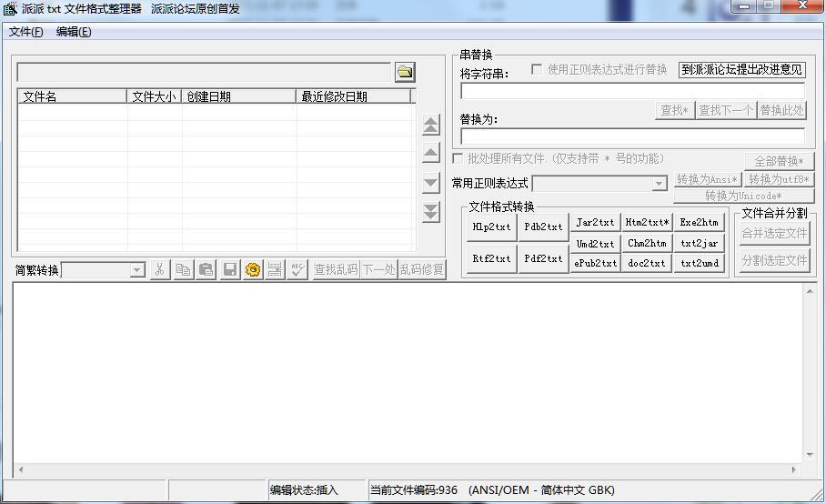Click the Pdf2txt conversion button
The image size is (826, 504).
coord(543,258)
